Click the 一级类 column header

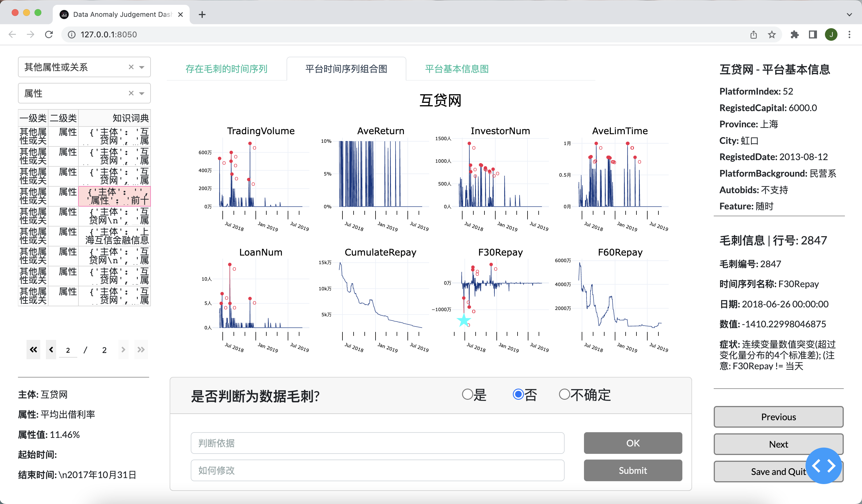coord(33,118)
